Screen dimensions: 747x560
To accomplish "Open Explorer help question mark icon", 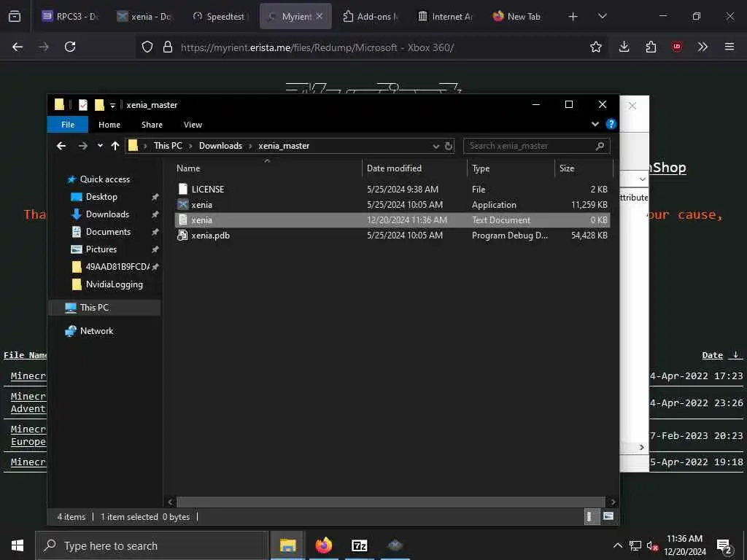I will click(x=611, y=124).
